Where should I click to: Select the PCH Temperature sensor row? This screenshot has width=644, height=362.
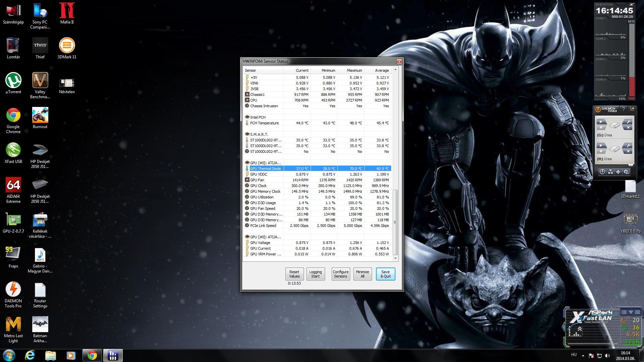[317, 123]
